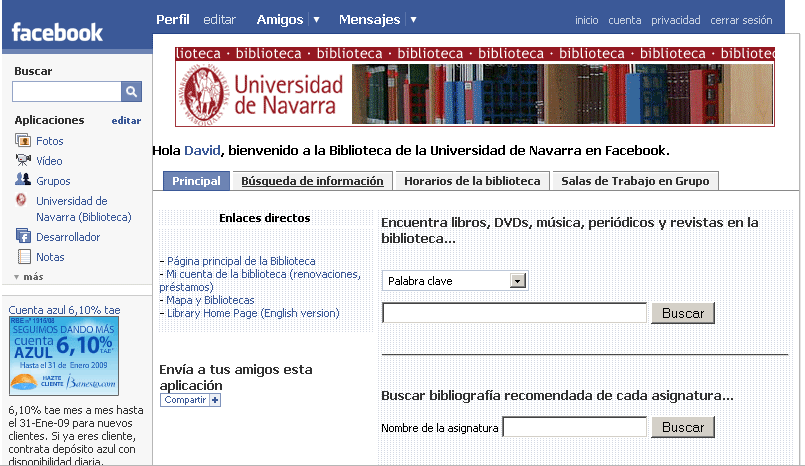Switch to Salas de Trabajo en Grupo tab
This screenshot has height=466, width=805.
click(x=635, y=181)
